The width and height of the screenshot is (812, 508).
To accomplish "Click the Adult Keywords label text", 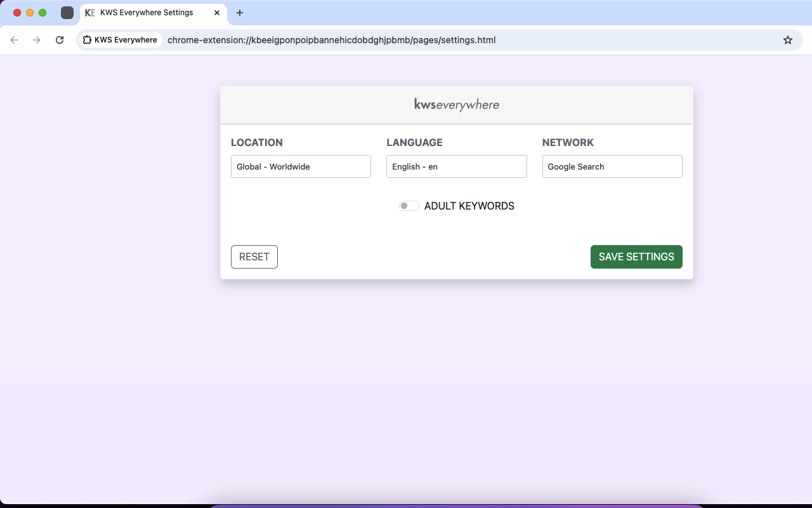I will click(x=469, y=206).
